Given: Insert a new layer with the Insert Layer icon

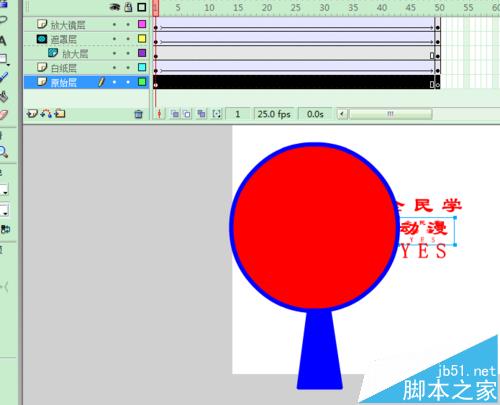Looking at the screenshot, I should point(32,114).
